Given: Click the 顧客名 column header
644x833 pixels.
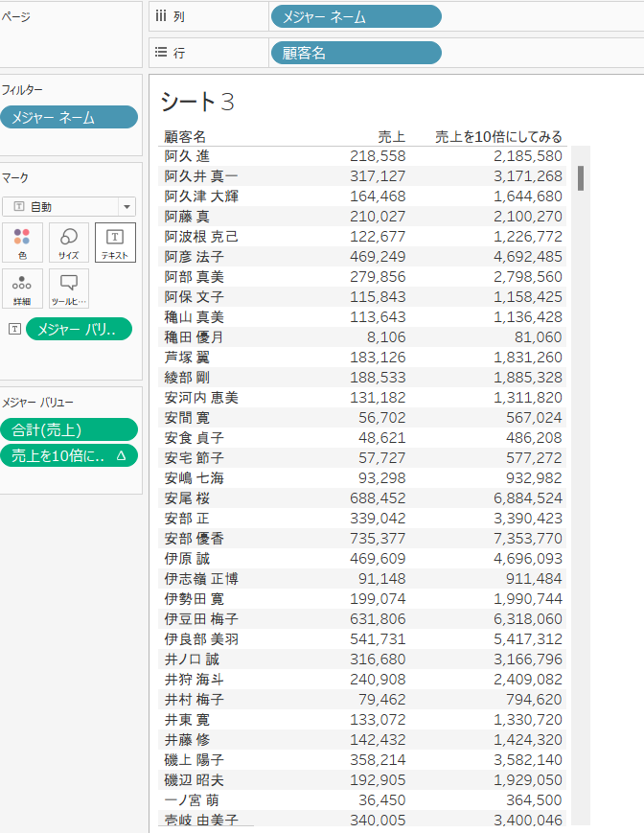Looking at the screenshot, I should click(x=185, y=137).
